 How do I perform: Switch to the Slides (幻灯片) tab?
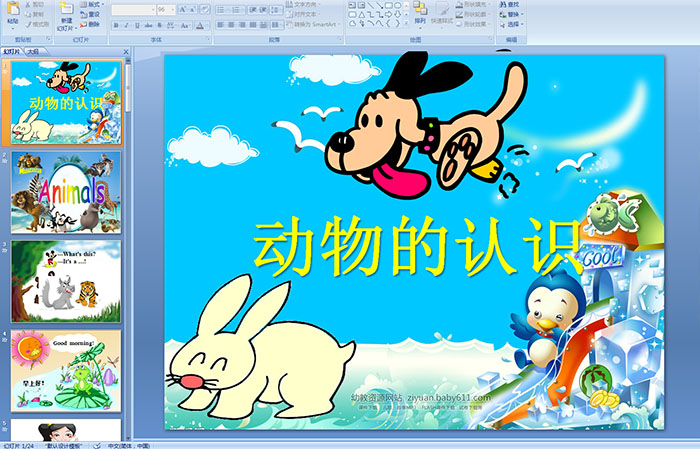[x=12, y=52]
